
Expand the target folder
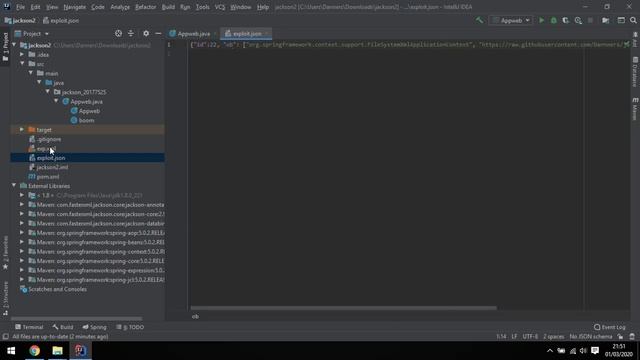pos(22,129)
